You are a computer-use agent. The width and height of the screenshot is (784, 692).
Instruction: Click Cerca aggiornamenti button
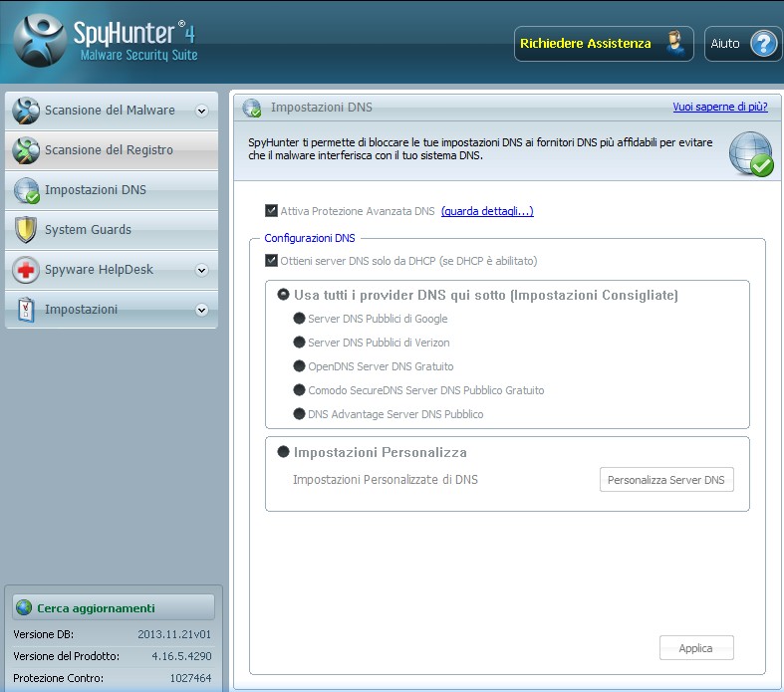tap(114, 607)
